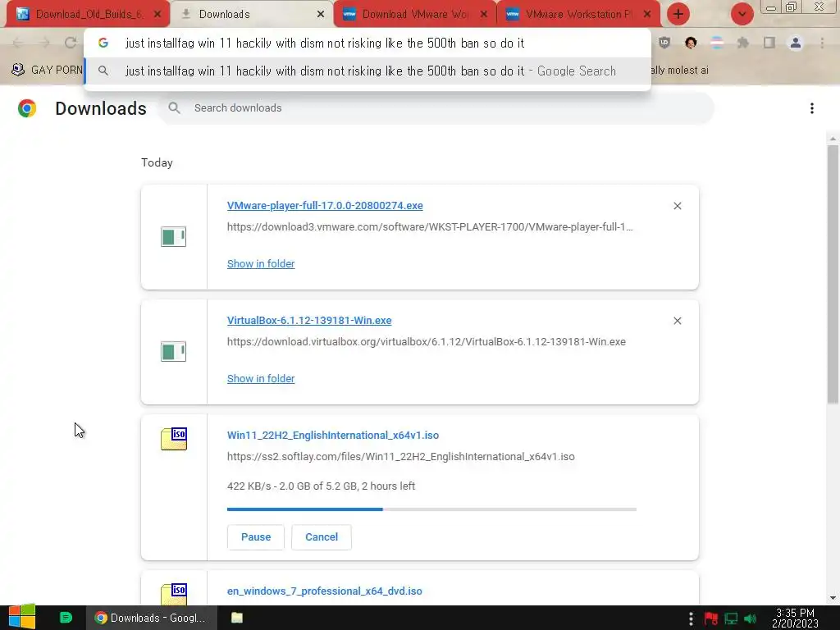Click the round avatar extension icon
840x630 pixels.
(x=691, y=43)
